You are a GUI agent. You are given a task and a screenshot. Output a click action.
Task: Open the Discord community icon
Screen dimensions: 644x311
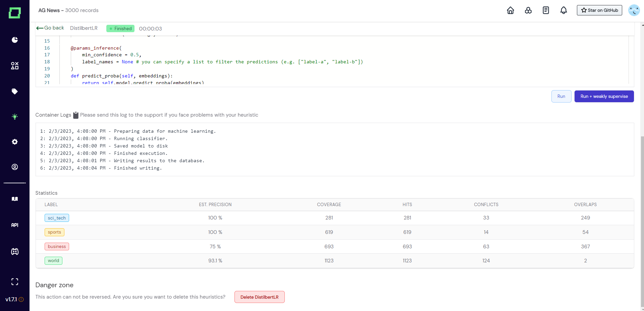pos(15,252)
